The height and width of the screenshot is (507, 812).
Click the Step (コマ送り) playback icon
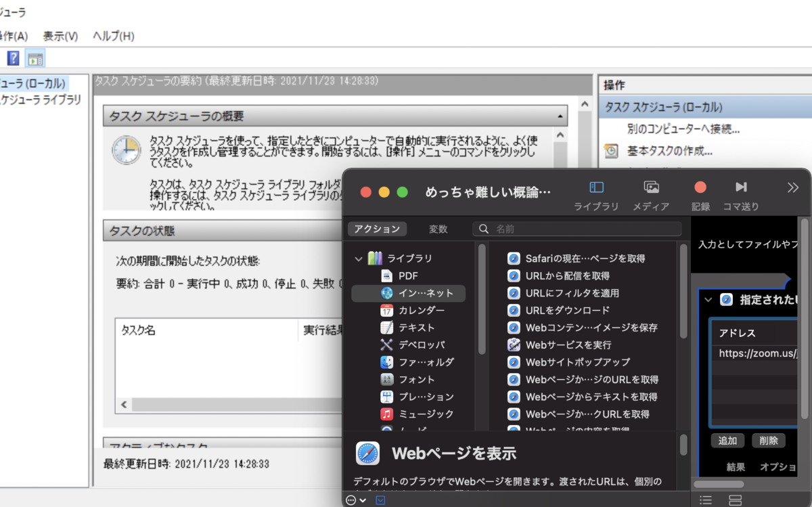pyautogui.click(x=741, y=188)
